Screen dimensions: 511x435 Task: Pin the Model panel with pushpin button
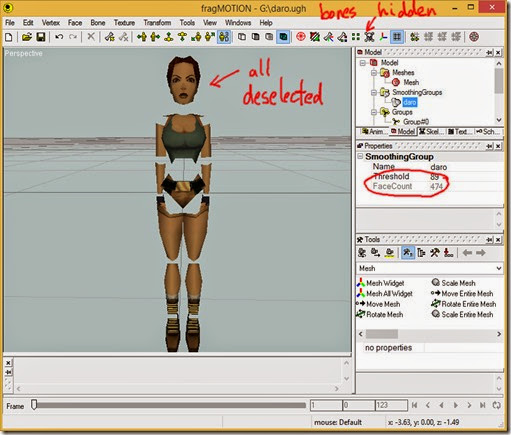pos(489,53)
